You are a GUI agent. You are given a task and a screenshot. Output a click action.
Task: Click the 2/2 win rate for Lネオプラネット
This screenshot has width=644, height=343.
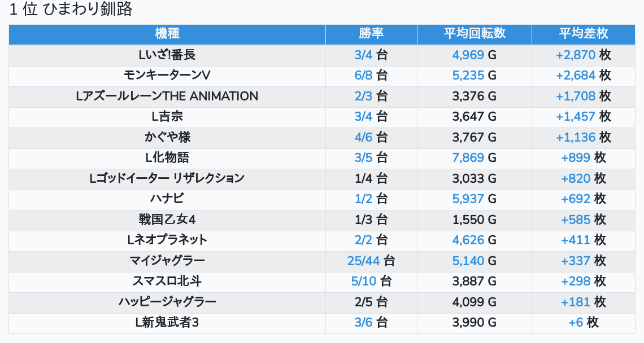pyautogui.click(x=364, y=240)
